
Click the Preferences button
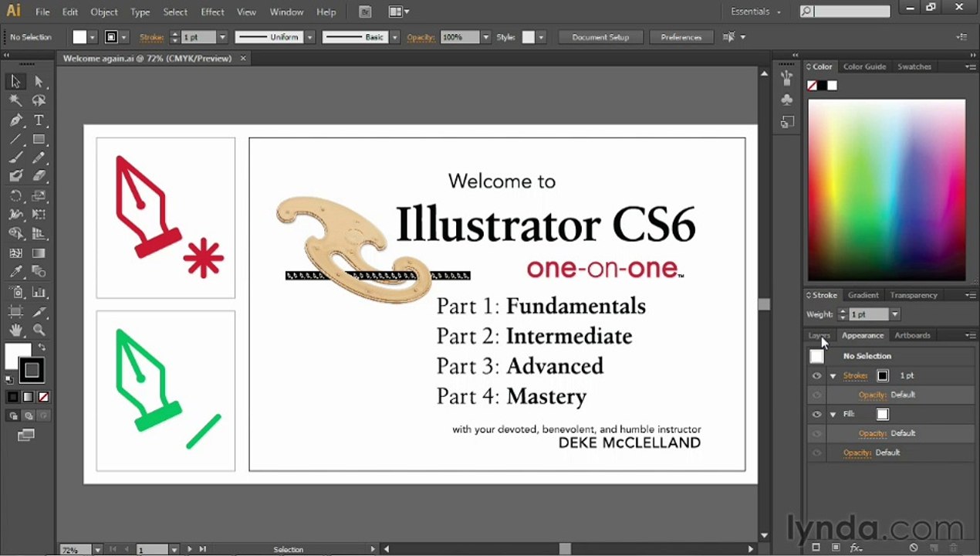[x=681, y=37]
